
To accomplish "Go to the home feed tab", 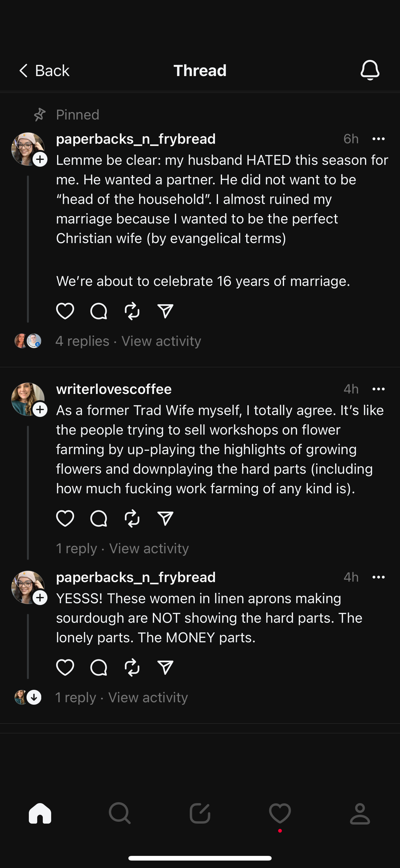I will [x=40, y=813].
